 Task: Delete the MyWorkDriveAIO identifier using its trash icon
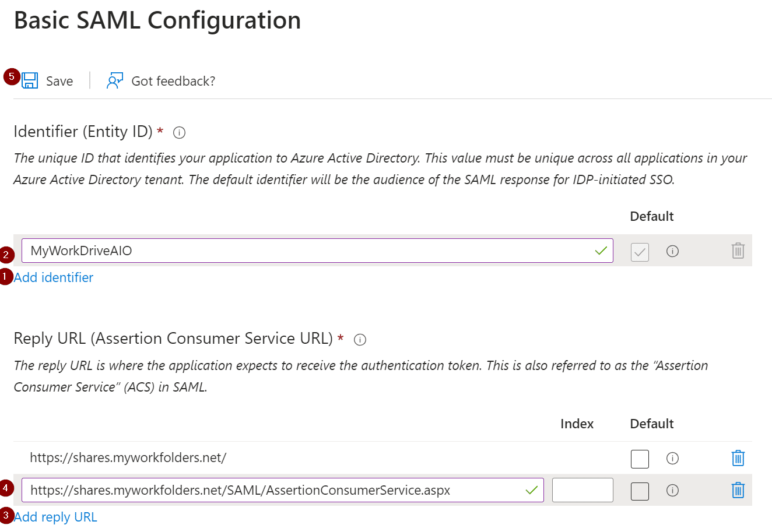click(738, 251)
